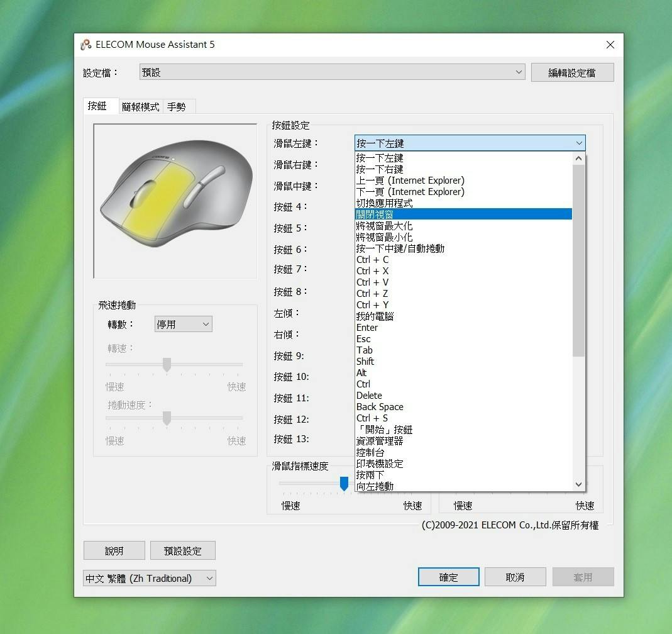Click the dropdown list scroll up arrow
672x634 pixels.
click(578, 158)
